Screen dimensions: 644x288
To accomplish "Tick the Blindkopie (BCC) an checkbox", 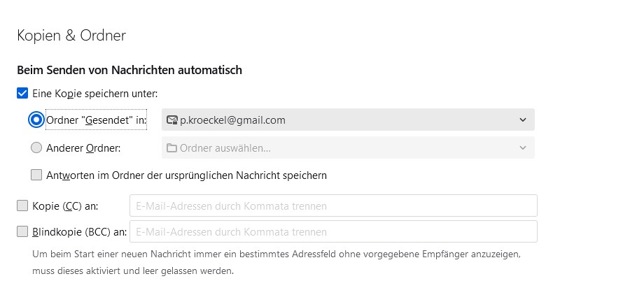I will (x=22, y=231).
